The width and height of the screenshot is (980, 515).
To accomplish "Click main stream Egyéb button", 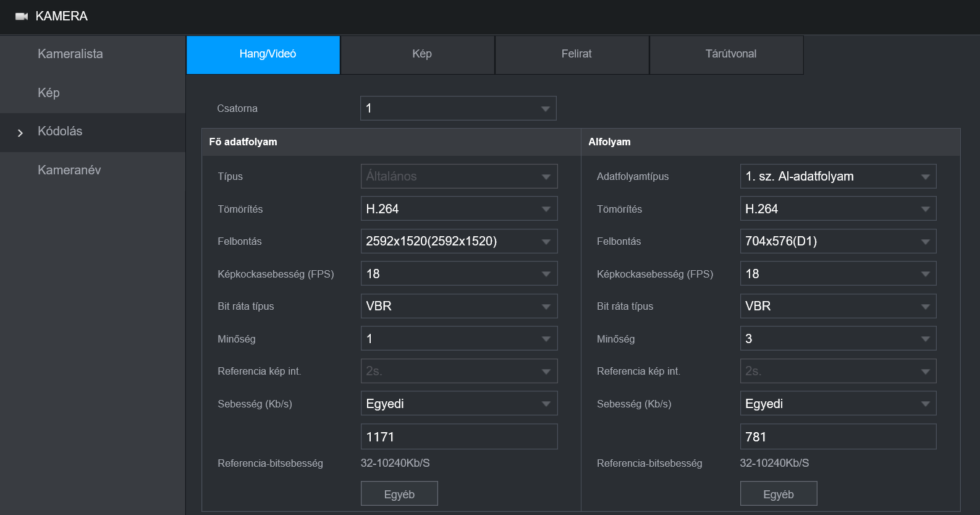I will tap(399, 494).
